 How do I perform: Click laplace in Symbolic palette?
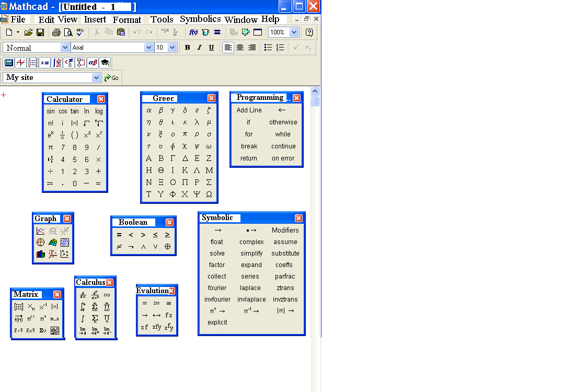point(250,288)
